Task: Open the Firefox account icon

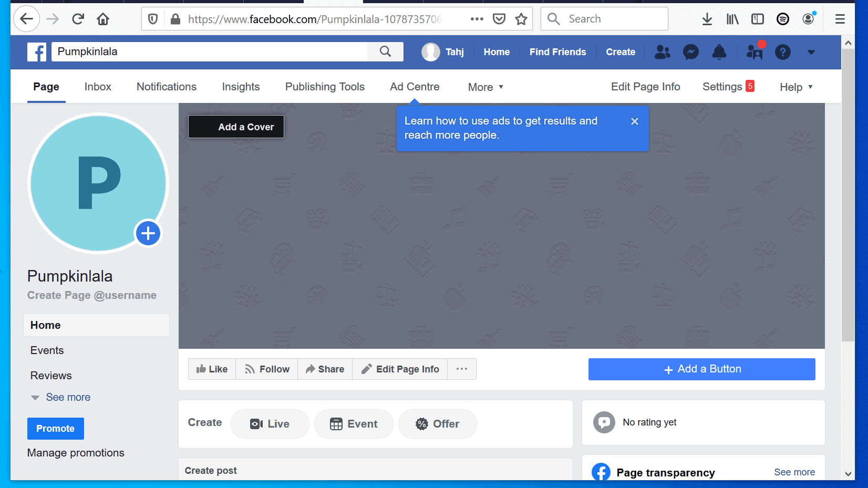Action: coord(809,19)
